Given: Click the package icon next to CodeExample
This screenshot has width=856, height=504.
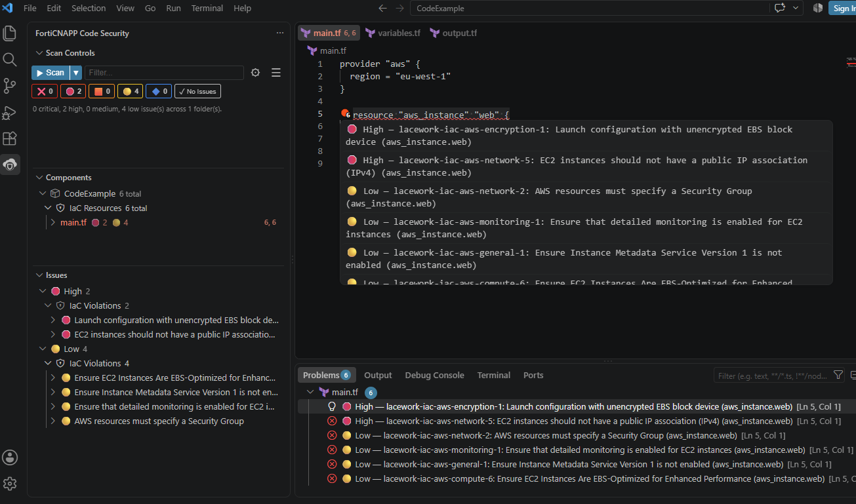Looking at the screenshot, I should (x=55, y=194).
